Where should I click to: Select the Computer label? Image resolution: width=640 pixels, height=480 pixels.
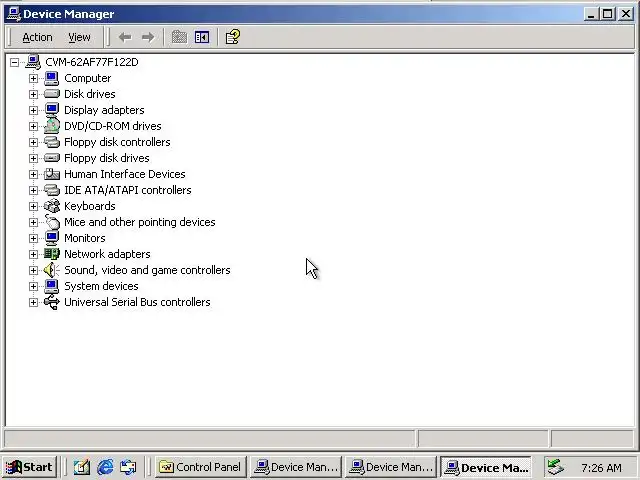88,78
